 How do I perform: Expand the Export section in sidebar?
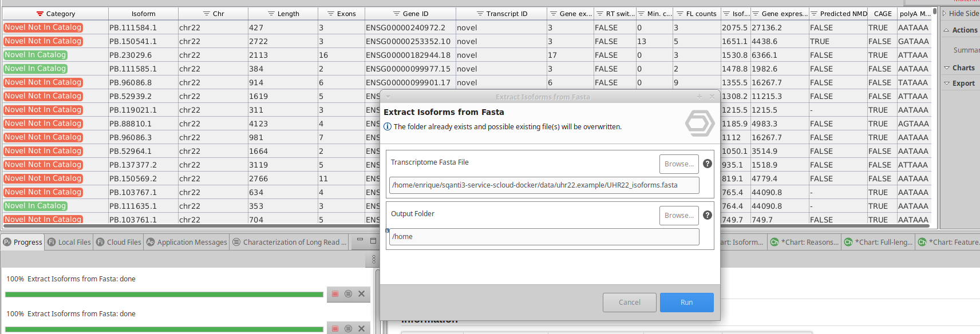click(963, 83)
